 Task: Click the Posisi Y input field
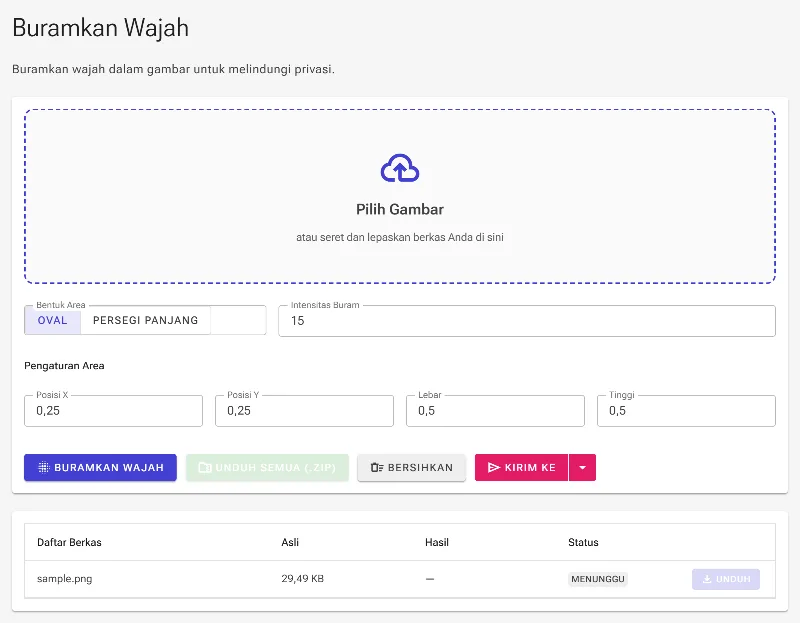pos(305,411)
